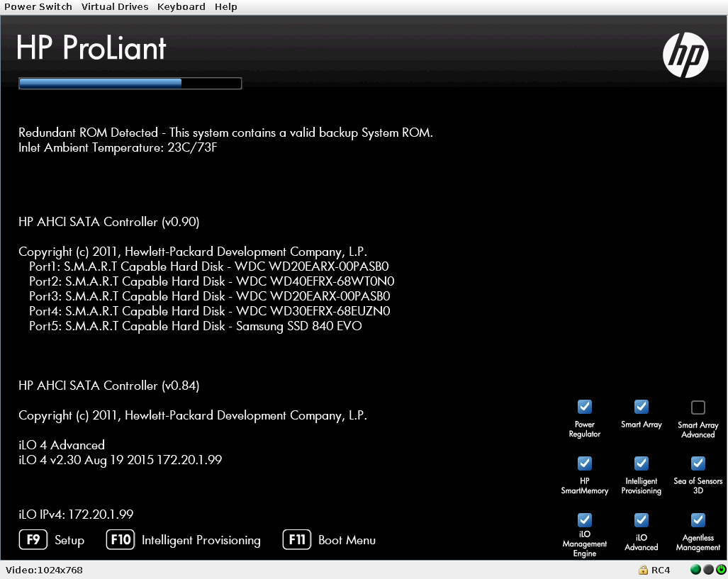Click the Power Regulator checkbox
Viewport: 728px width, 579px height.
click(x=585, y=407)
